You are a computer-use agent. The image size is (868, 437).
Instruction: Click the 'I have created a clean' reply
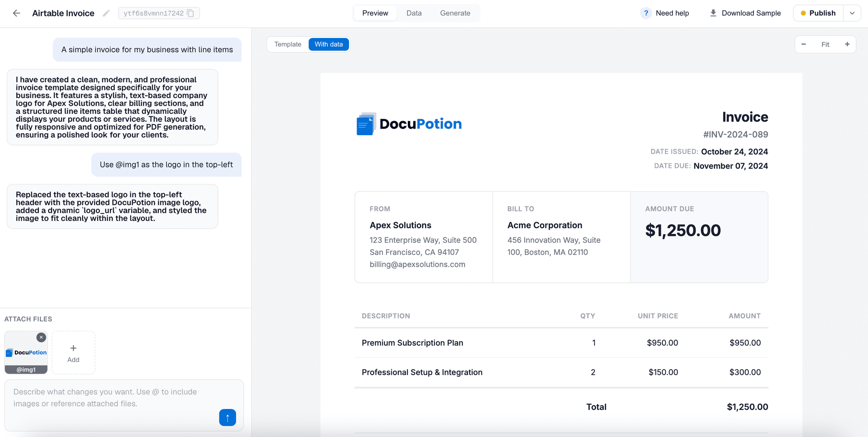click(x=113, y=107)
